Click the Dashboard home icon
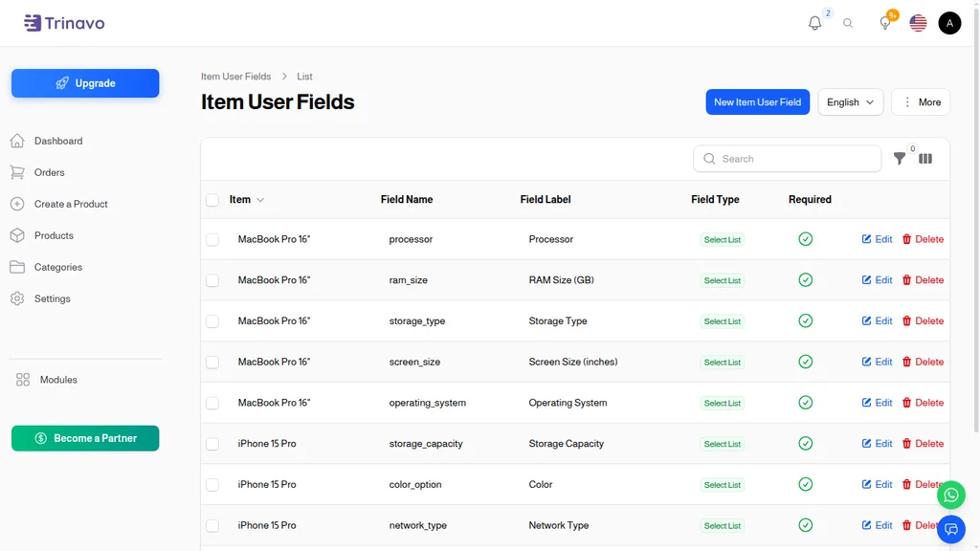The width and height of the screenshot is (980, 551). tap(17, 141)
